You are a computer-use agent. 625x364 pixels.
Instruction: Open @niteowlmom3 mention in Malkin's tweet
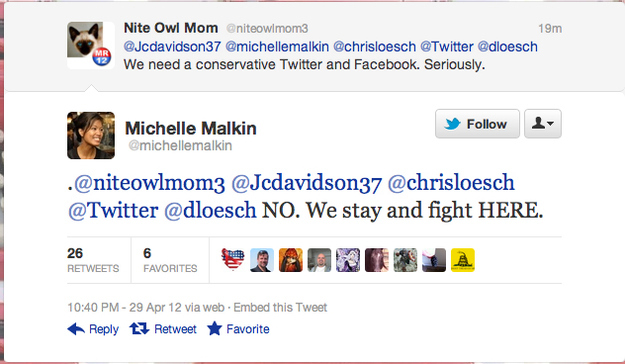[149, 183]
